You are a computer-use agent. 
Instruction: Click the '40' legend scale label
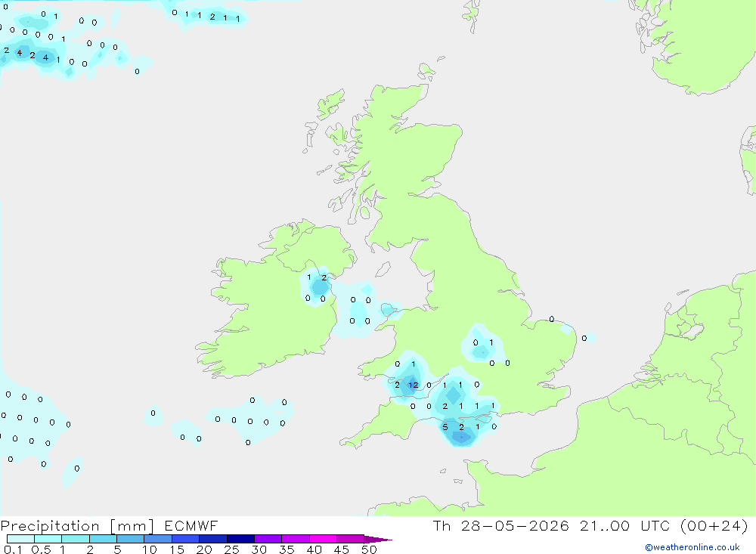(314, 549)
